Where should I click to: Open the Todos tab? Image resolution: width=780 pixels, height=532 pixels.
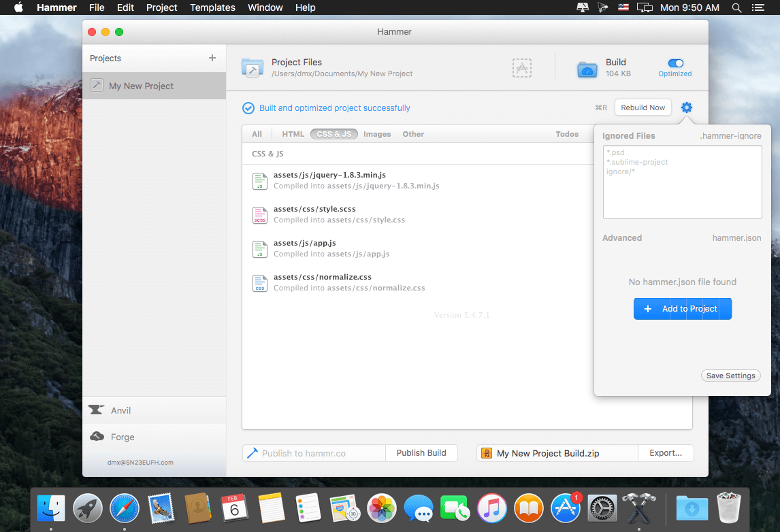[567, 134]
